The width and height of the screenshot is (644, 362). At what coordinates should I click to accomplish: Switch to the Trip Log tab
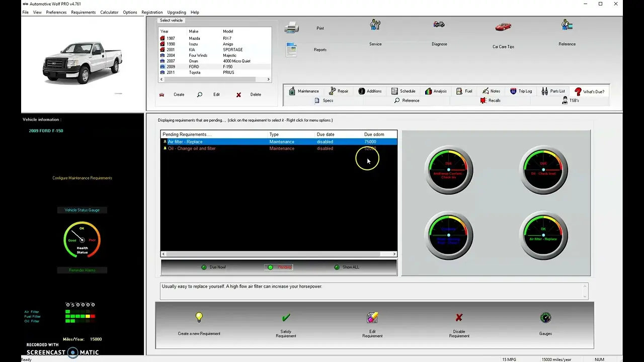(x=521, y=91)
